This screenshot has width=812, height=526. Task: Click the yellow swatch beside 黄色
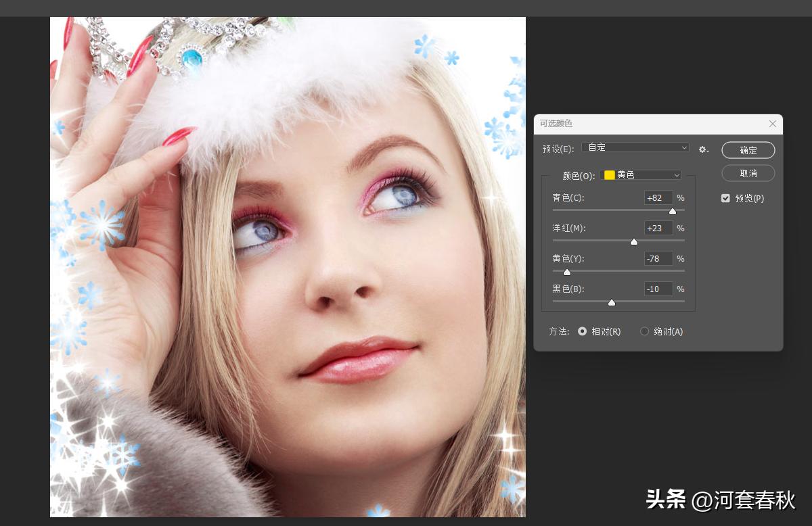click(609, 175)
